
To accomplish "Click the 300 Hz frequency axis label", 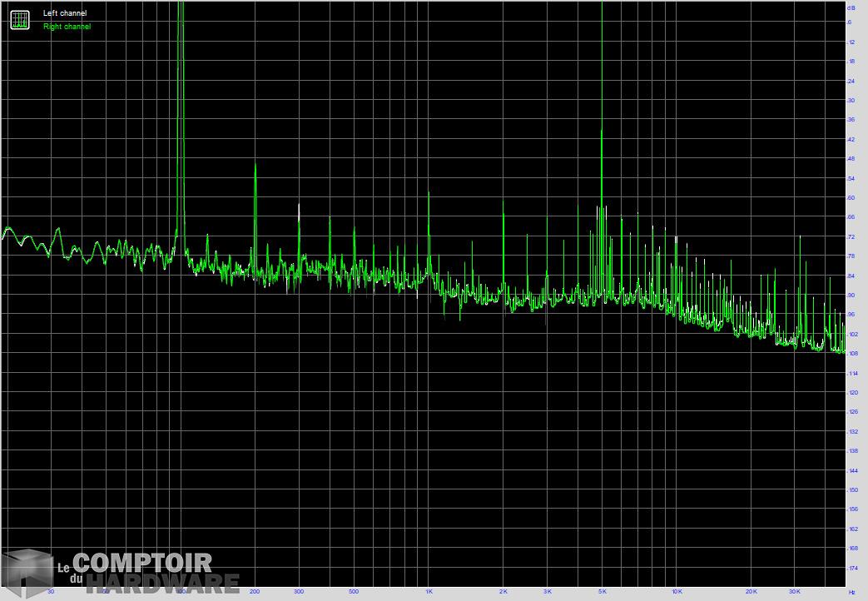I will coord(299,592).
